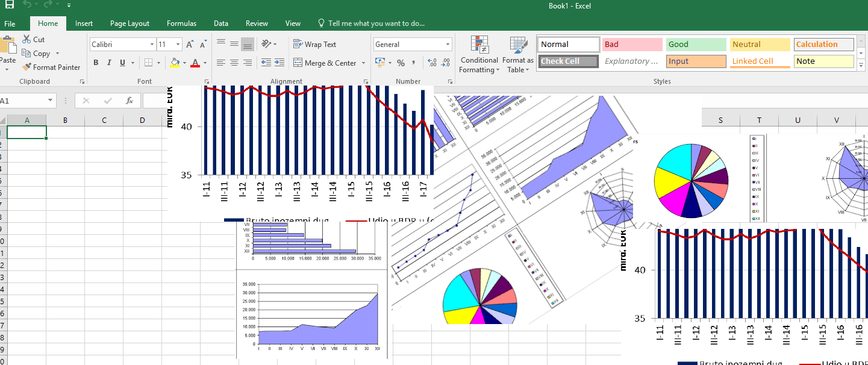This screenshot has height=365, width=868.
Task: Open the font name dropdown showing Calibri
Action: pyautogui.click(x=152, y=45)
